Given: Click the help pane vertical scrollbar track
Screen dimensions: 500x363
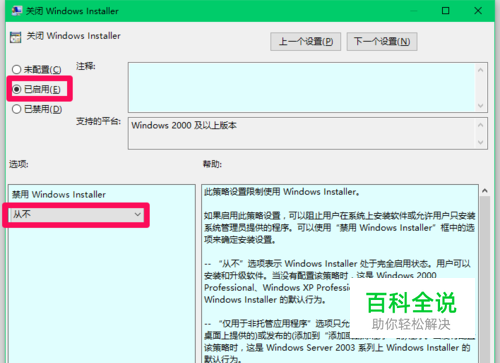Looking at the screenshot, I should coord(485,279).
